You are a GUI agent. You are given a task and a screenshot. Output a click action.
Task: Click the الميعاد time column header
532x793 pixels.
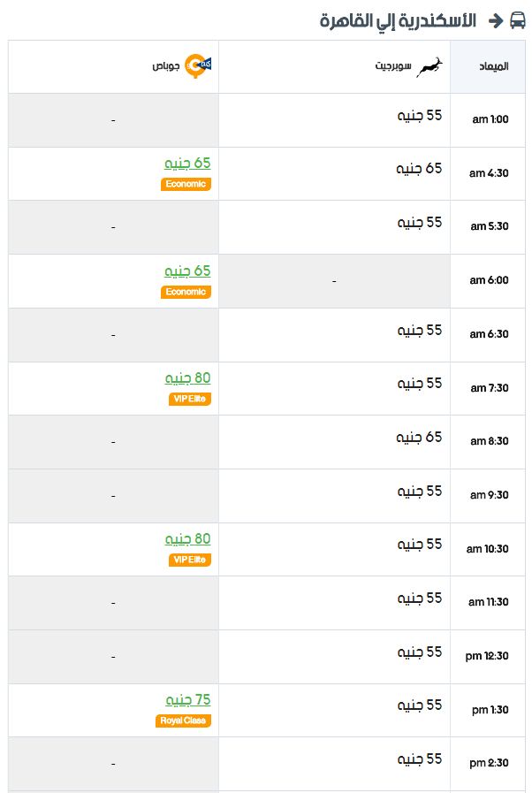(x=494, y=66)
